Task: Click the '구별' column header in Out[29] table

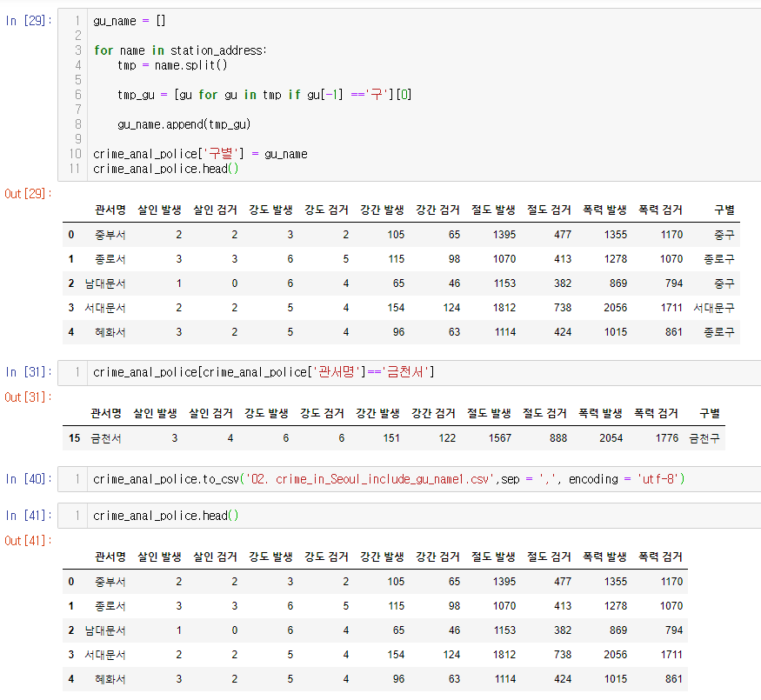Action: point(724,210)
